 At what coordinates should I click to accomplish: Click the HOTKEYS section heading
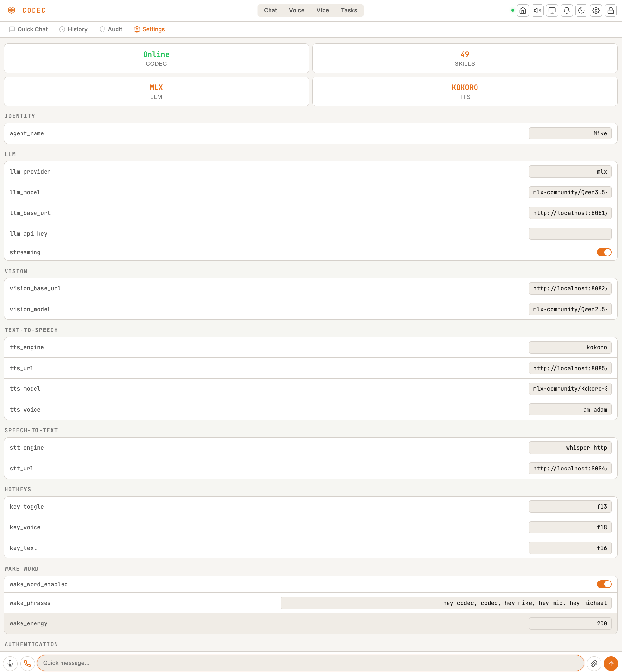coord(18,489)
